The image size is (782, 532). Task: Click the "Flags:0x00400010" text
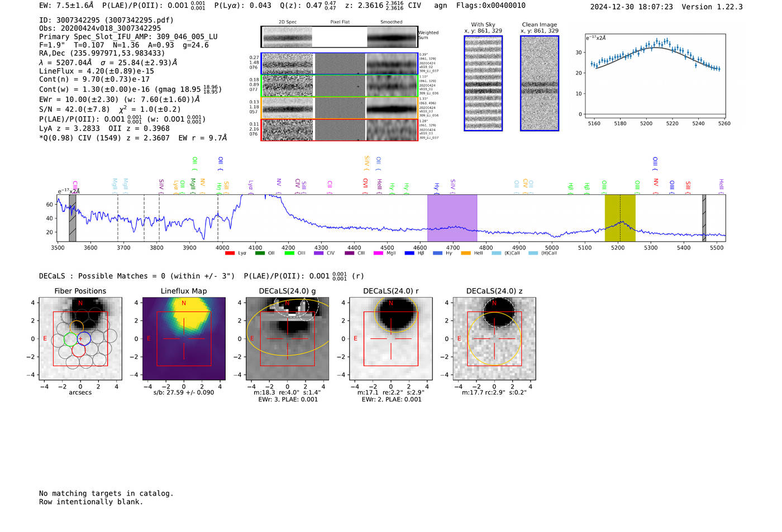point(490,6)
